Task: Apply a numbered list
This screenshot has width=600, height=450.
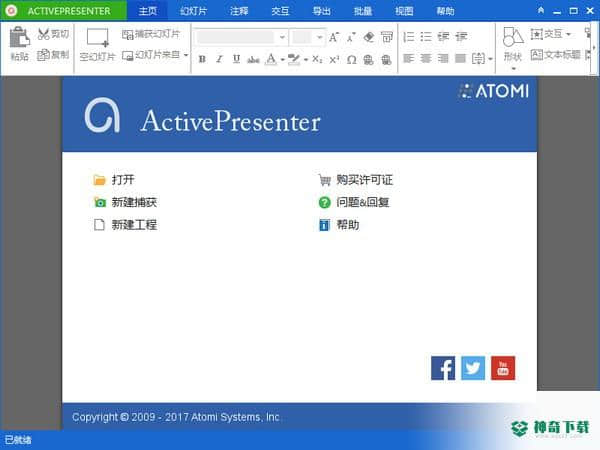Action: click(x=409, y=37)
